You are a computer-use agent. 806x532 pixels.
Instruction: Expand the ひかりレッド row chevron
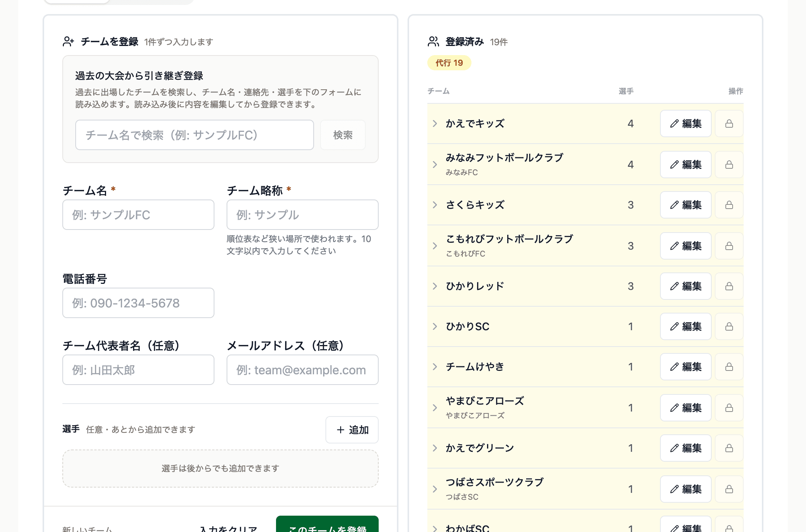point(435,286)
